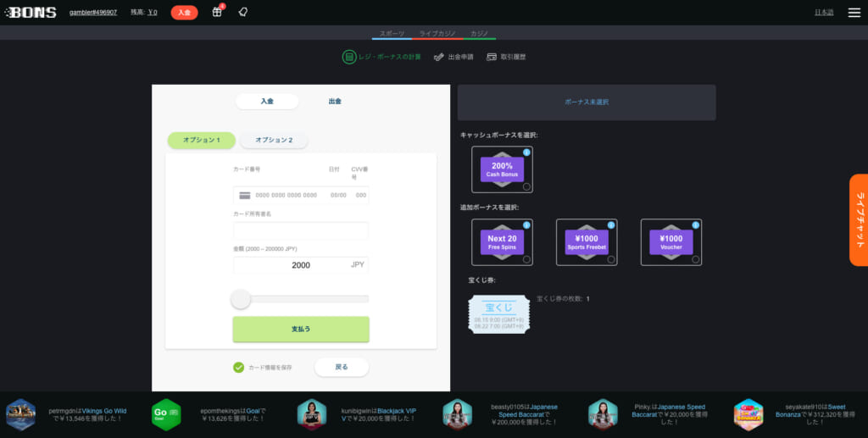Screen dimensions: 868x438
Task: Click the transaction history icon beside 取引履歴
Action: pyautogui.click(x=491, y=57)
